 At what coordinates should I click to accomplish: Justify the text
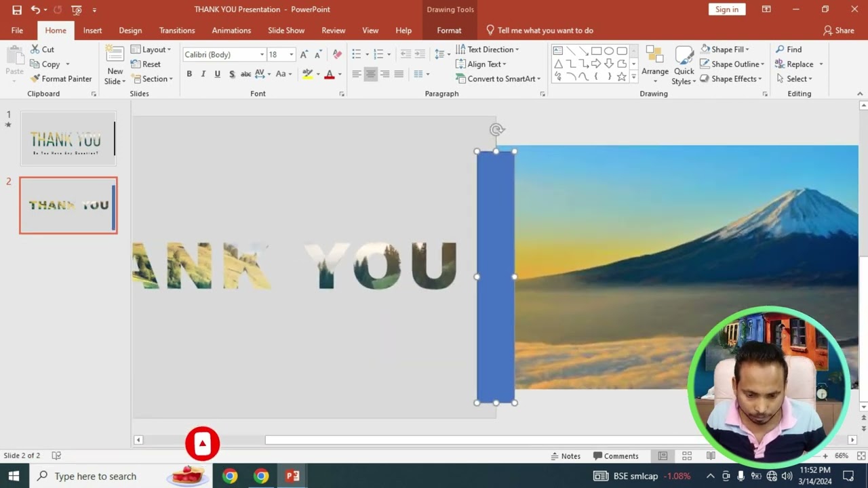coord(399,74)
